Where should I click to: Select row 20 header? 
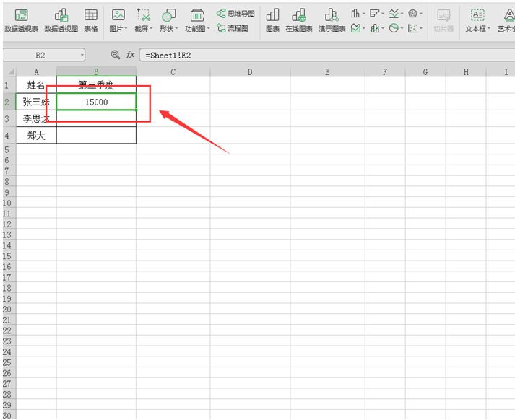click(x=9, y=309)
